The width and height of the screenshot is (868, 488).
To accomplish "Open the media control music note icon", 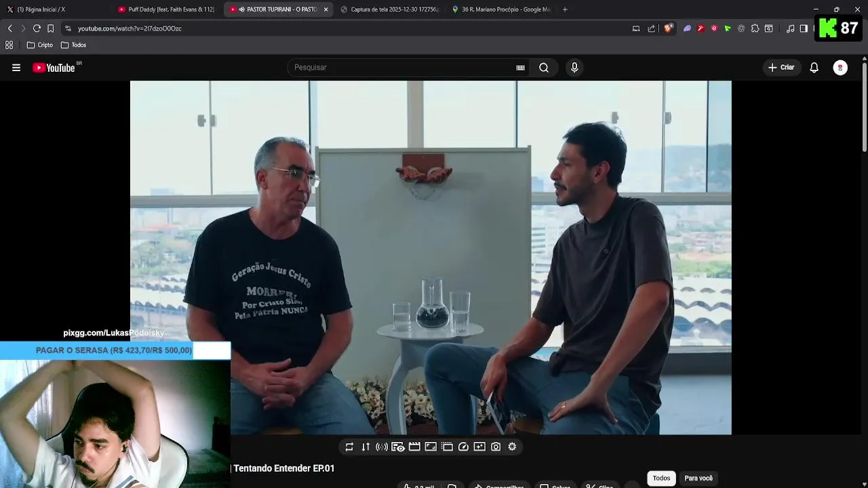I will 790,28.
